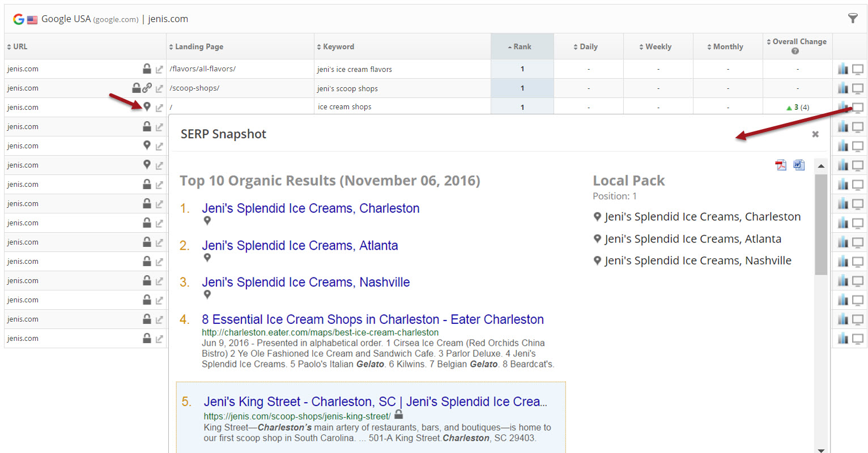Click the lock icon in /flavors/all-flavors/ row
The height and width of the screenshot is (453, 868).
(x=147, y=69)
